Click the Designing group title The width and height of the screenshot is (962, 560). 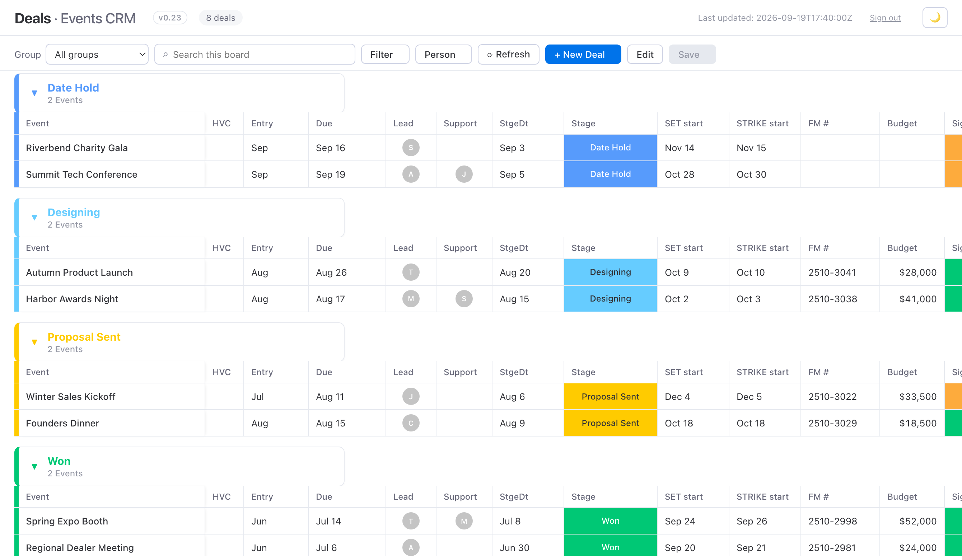pyautogui.click(x=74, y=213)
